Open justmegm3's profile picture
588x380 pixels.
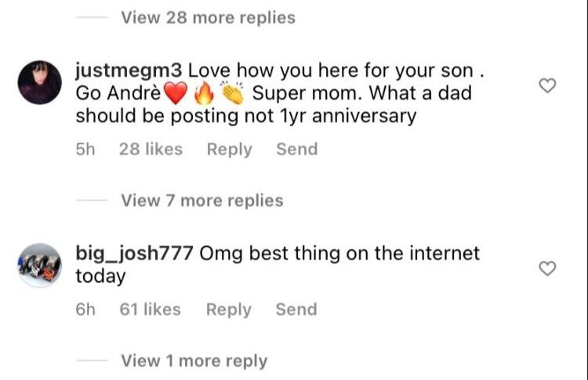click(39, 82)
